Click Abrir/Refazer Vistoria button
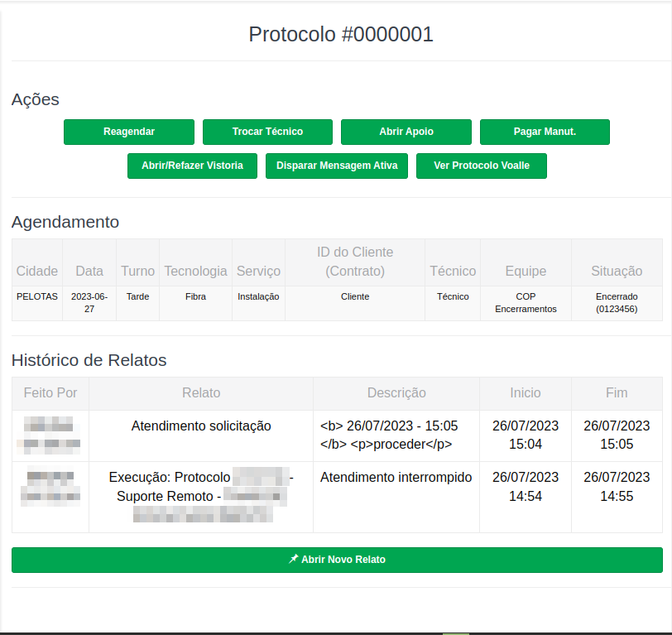This screenshot has width=672, height=635. click(192, 166)
